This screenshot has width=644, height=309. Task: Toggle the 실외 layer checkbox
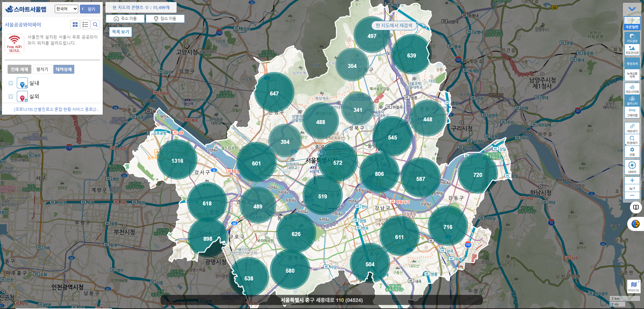tap(11, 96)
